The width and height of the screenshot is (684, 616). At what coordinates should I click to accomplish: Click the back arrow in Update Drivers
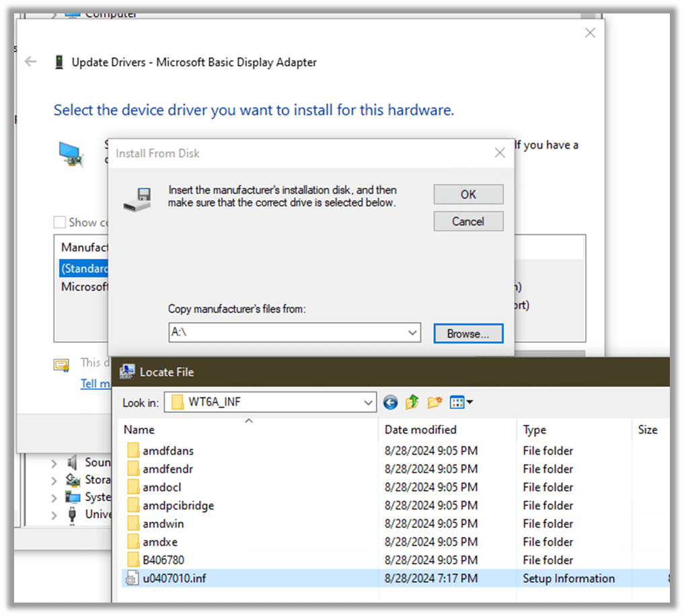[x=30, y=62]
